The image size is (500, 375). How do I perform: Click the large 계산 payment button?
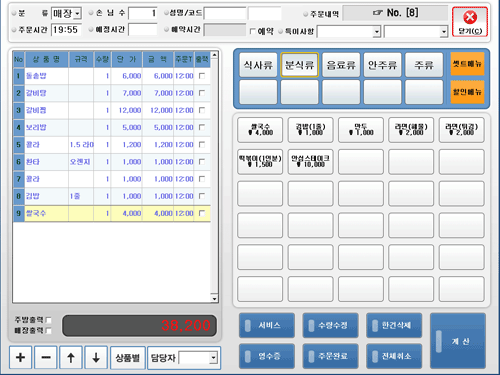[458, 341]
